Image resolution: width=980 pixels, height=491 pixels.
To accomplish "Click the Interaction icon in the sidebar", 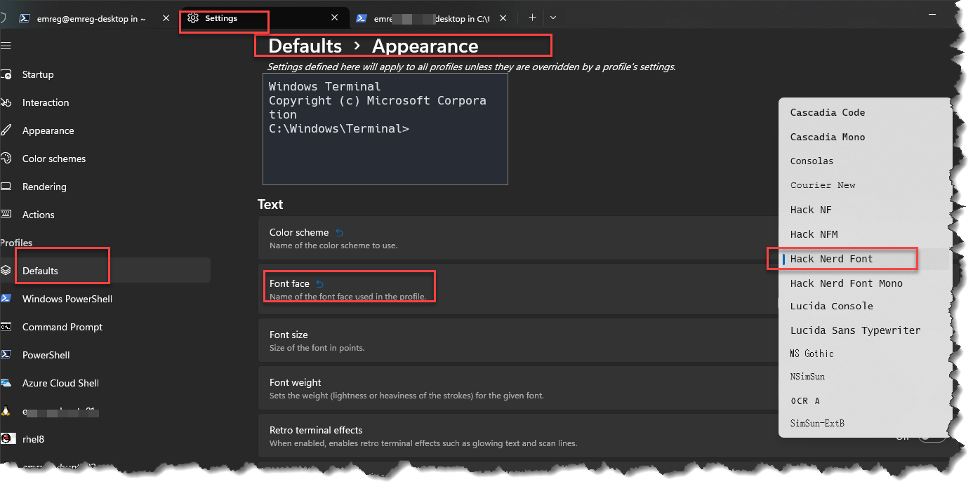I will 6,102.
